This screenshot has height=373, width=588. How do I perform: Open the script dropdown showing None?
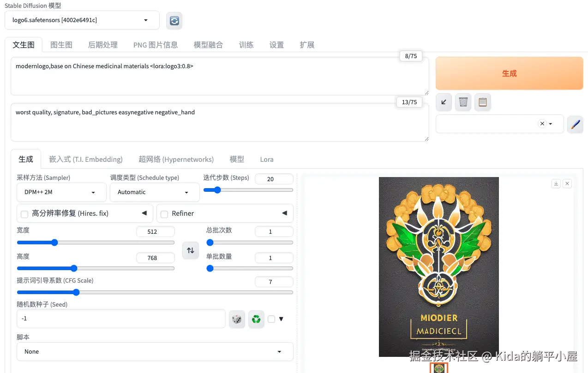(x=155, y=351)
